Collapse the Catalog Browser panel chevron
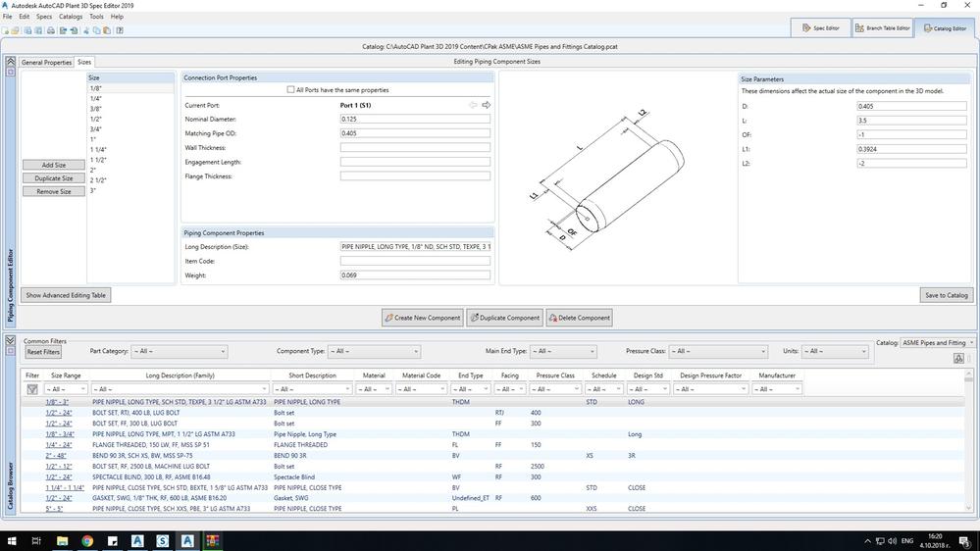980x551 pixels. [11, 340]
